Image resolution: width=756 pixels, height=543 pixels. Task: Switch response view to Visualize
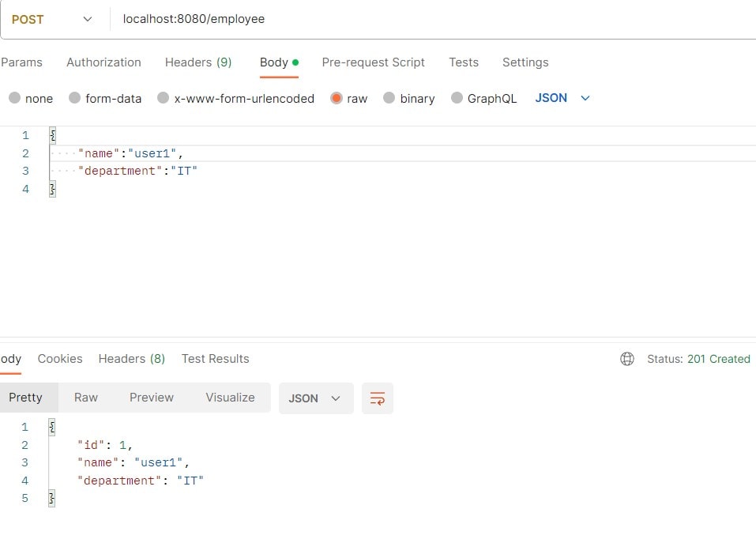(x=230, y=398)
